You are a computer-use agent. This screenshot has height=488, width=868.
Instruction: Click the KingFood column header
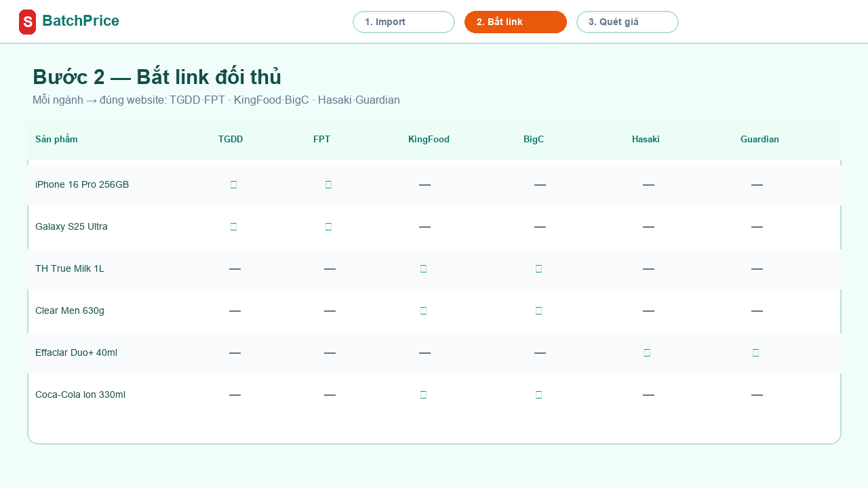[x=429, y=140]
